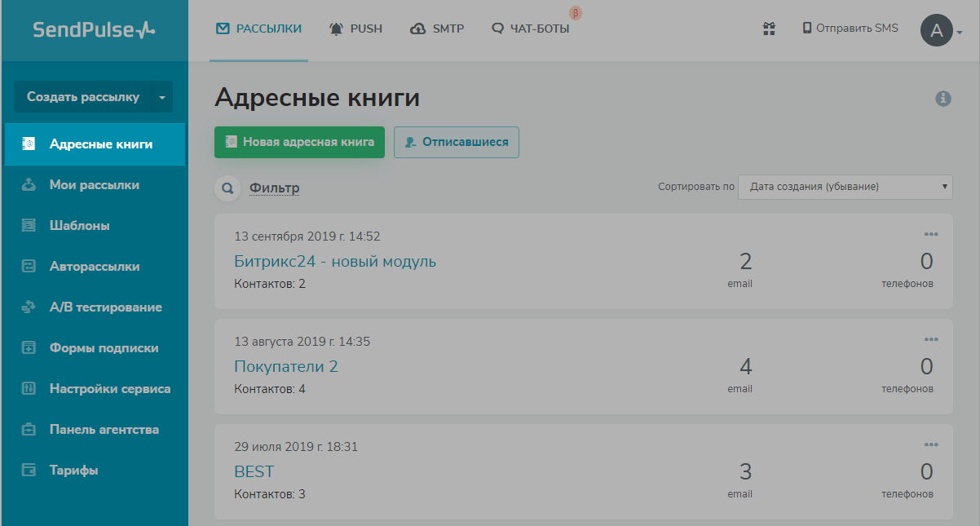Click the user avatar A
The height and width of the screenshot is (526, 980).
tap(937, 31)
